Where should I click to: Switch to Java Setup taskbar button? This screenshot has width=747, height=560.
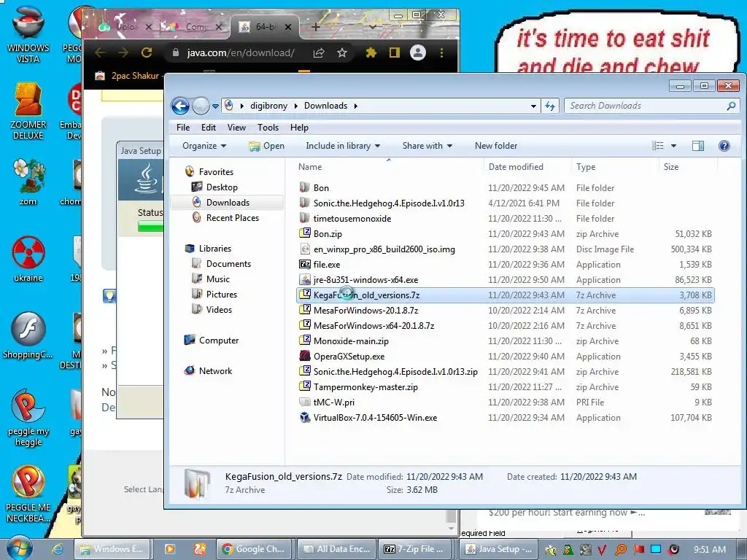pyautogui.click(x=499, y=549)
